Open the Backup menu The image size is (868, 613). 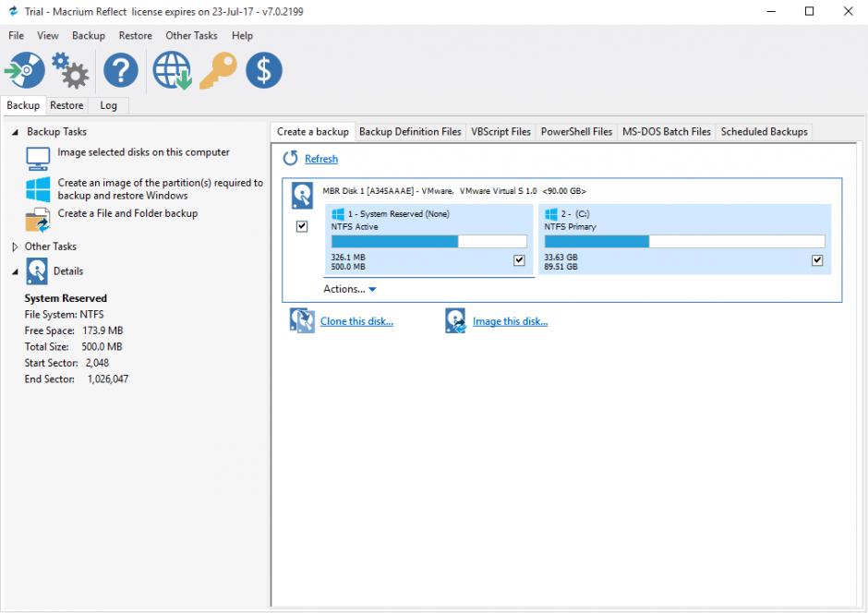point(89,35)
